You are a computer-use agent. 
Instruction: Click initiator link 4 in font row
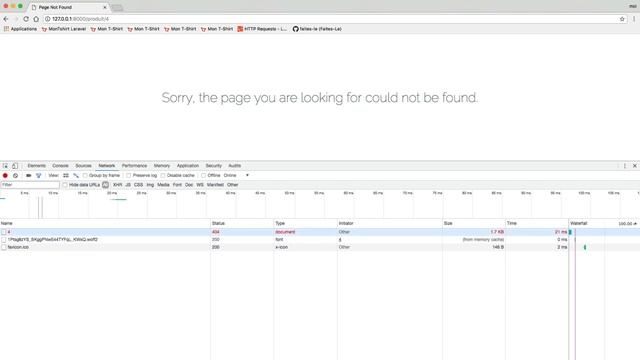pyautogui.click(x=340, y=240)
